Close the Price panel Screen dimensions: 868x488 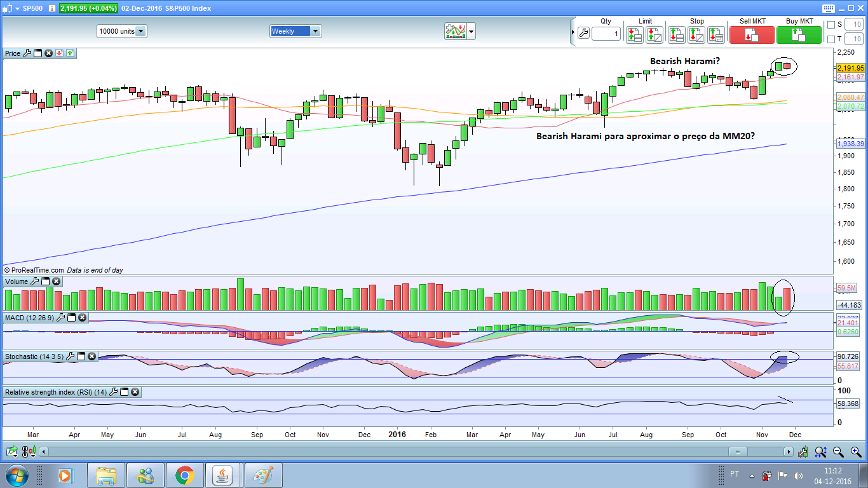tap(48, 53)
